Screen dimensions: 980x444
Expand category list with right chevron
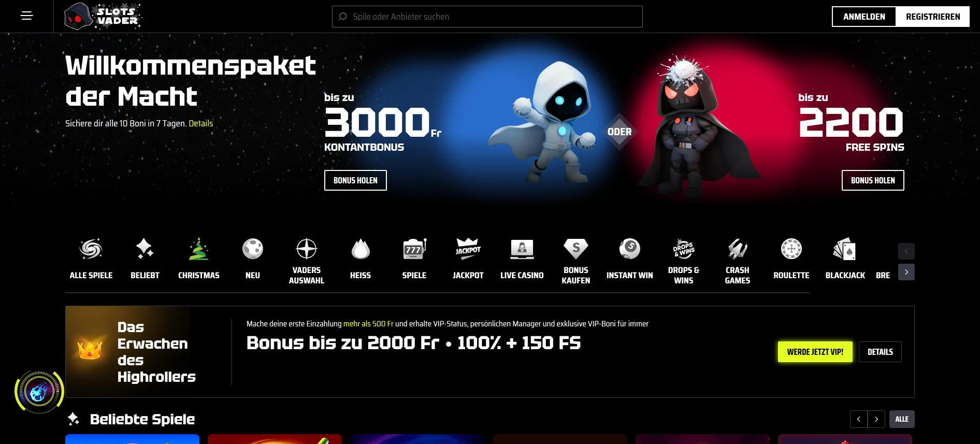pos(906,272)
